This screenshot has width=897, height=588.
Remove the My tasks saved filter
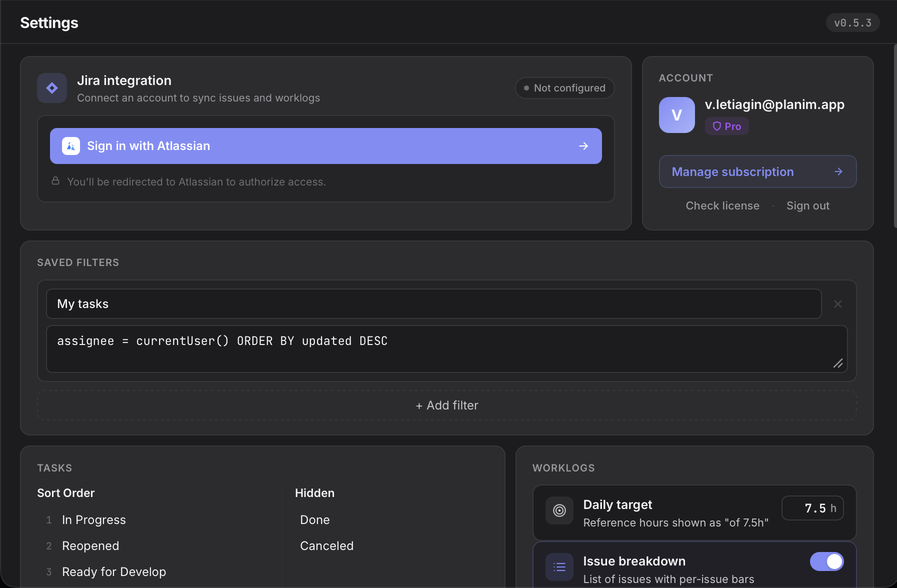[838, 304]
